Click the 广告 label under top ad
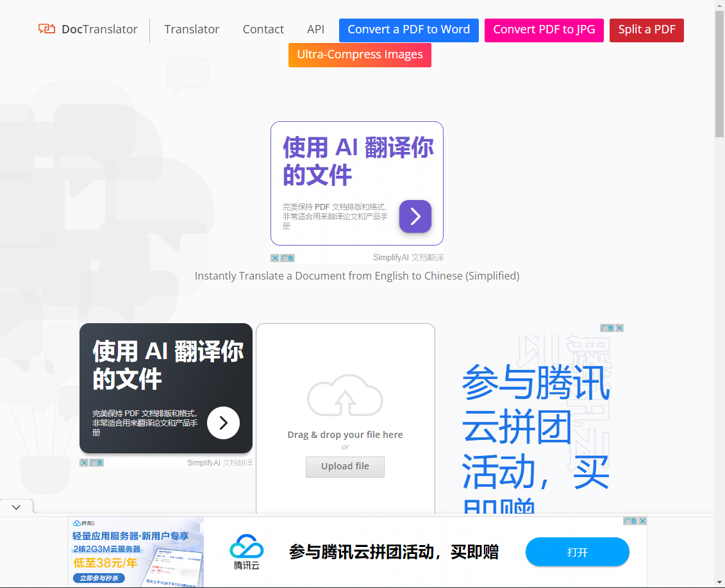725x588 pixels. pos(288,258)
